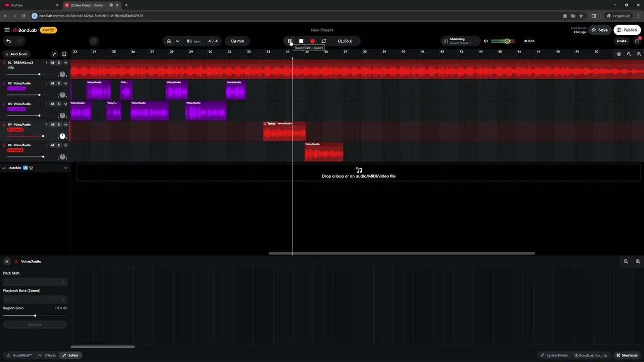
Task: Expand the AutoMix panel chevron
Action: point(65,168)
